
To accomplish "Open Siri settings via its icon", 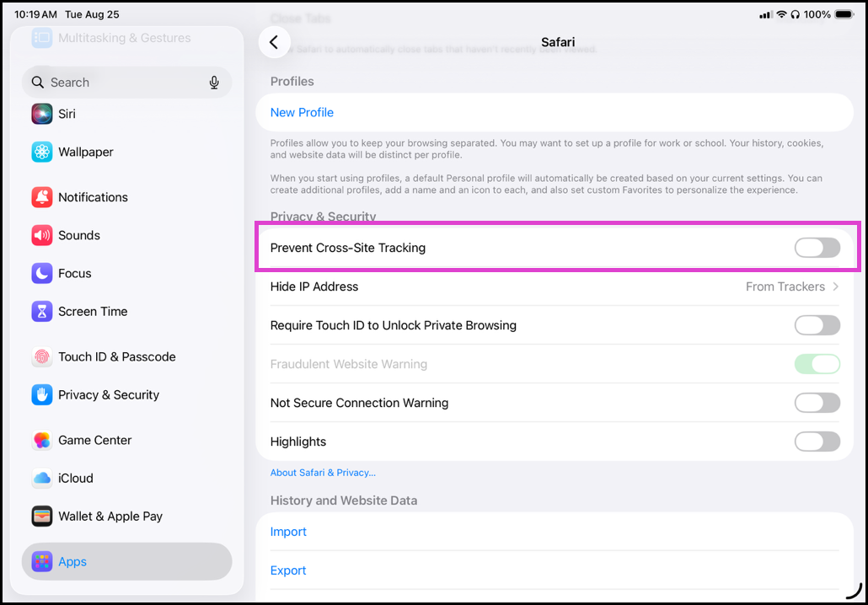I will [42, 114].
